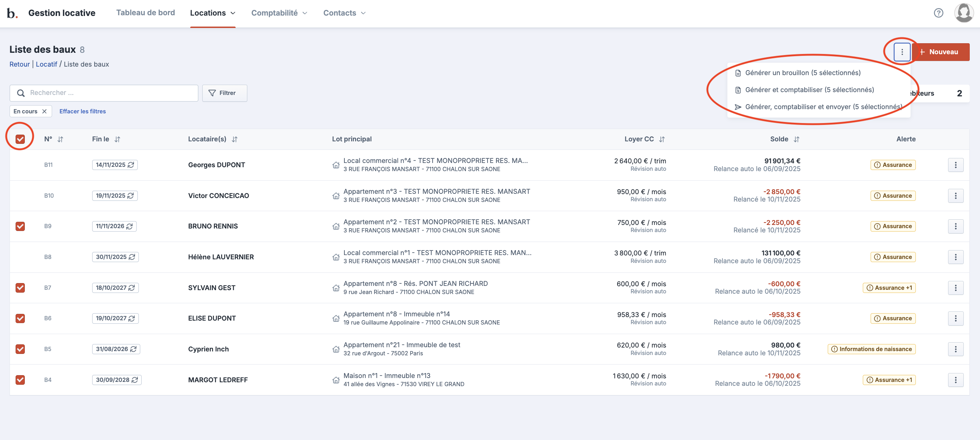Click the renewal icon on 14/11/2025 date
The width and height of the screenshot is (980, 440).
click(131, 165)
